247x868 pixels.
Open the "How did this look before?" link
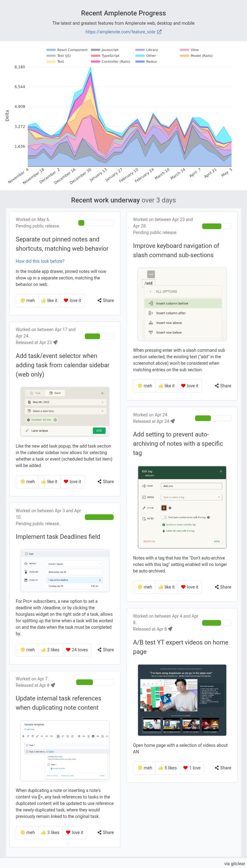coord(40,261)
